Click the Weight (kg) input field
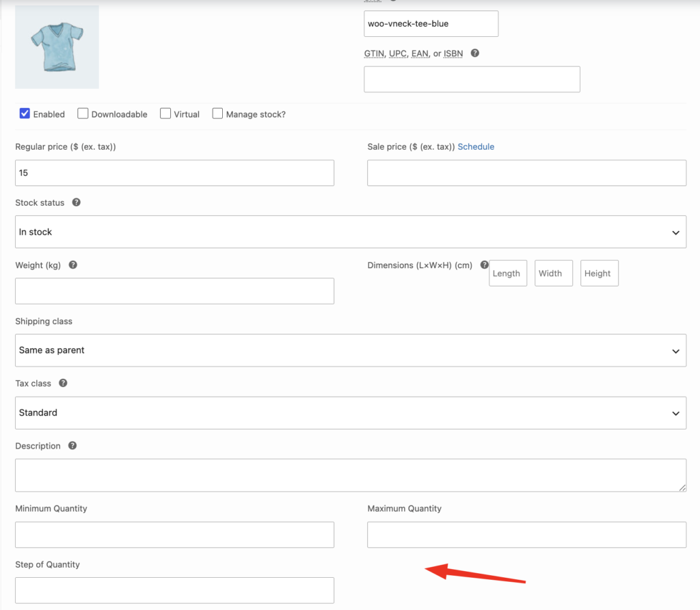This screenshot has width=700, height=610. (x=174, y=291)
